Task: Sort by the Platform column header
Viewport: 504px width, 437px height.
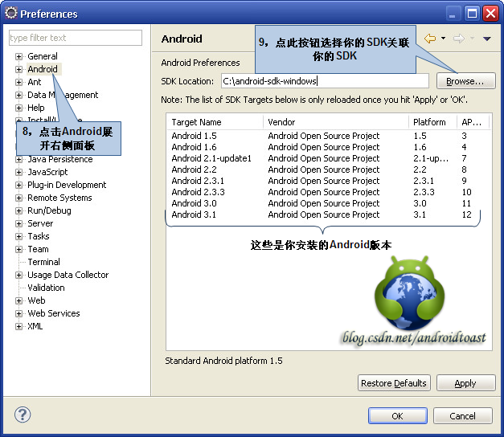Action: 432,122
